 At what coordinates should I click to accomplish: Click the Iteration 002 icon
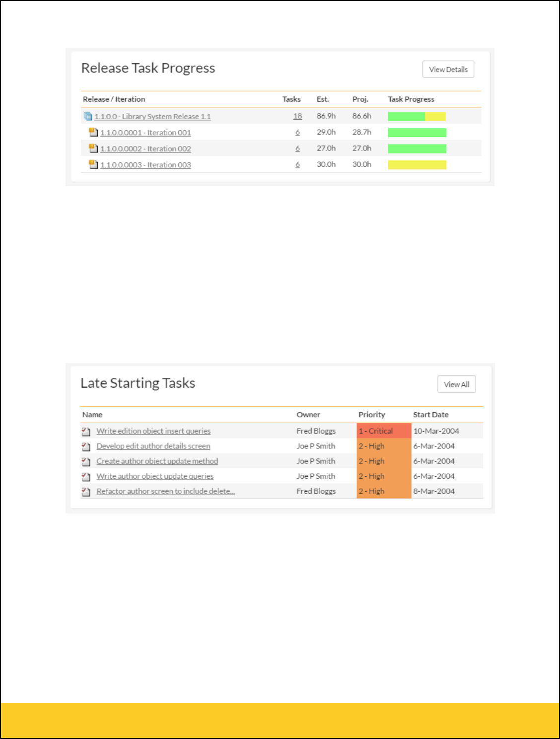[x=93, y=148]
